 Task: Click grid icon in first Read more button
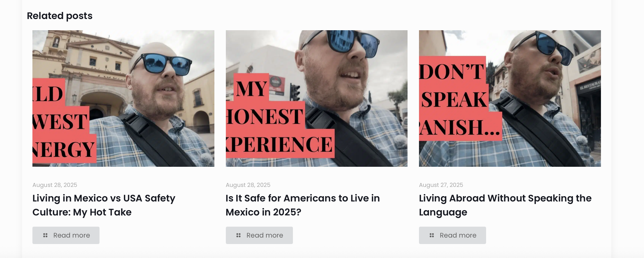[x=45, y=235]
